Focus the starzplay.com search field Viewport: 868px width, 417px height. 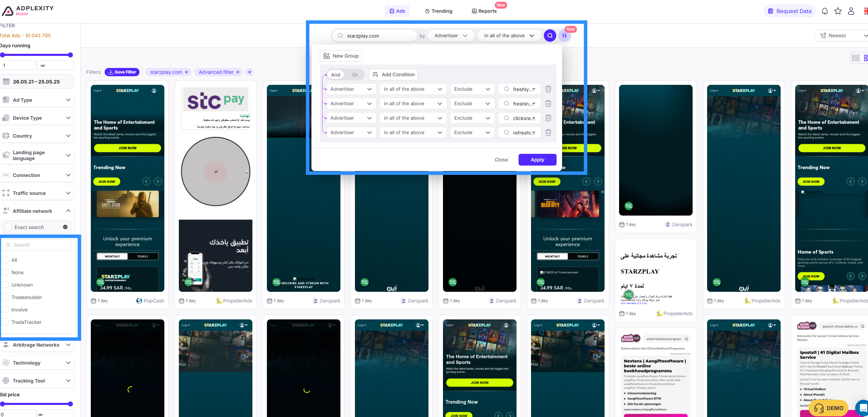point(374,36)
